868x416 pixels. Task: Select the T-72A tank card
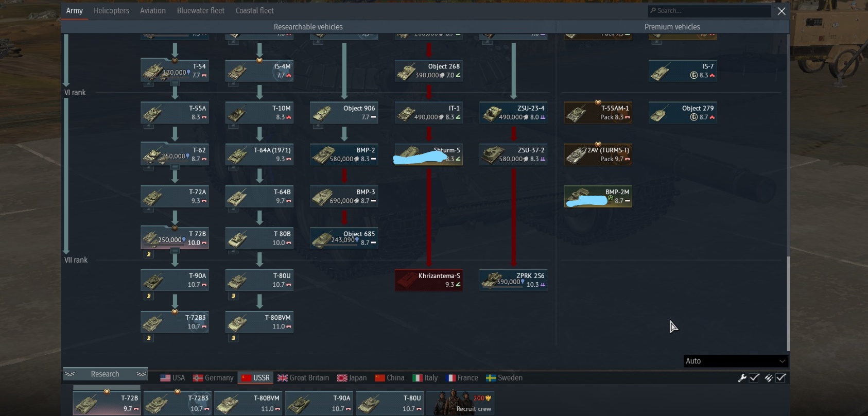tap(175, 196)
